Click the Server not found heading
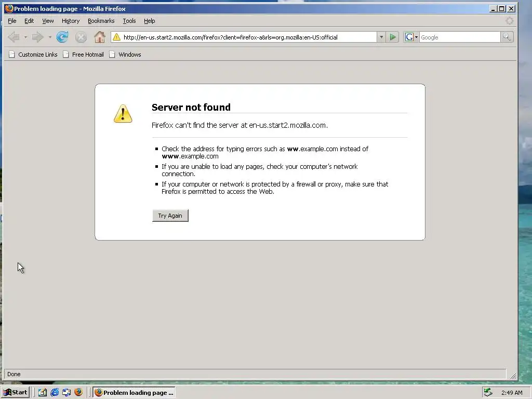 tap(191, 107)
